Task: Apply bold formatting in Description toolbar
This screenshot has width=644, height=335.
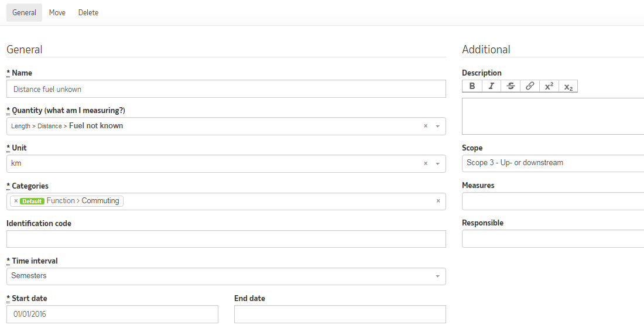Action: (472, 86)
